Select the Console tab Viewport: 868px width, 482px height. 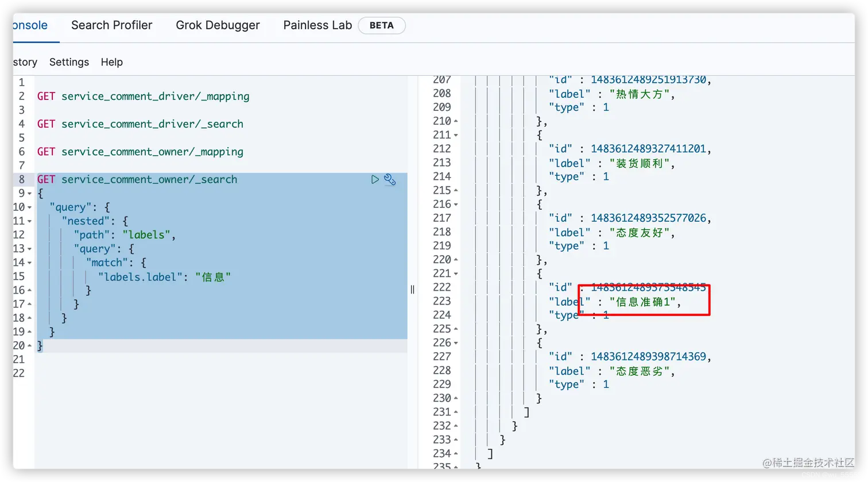point(30,25)
